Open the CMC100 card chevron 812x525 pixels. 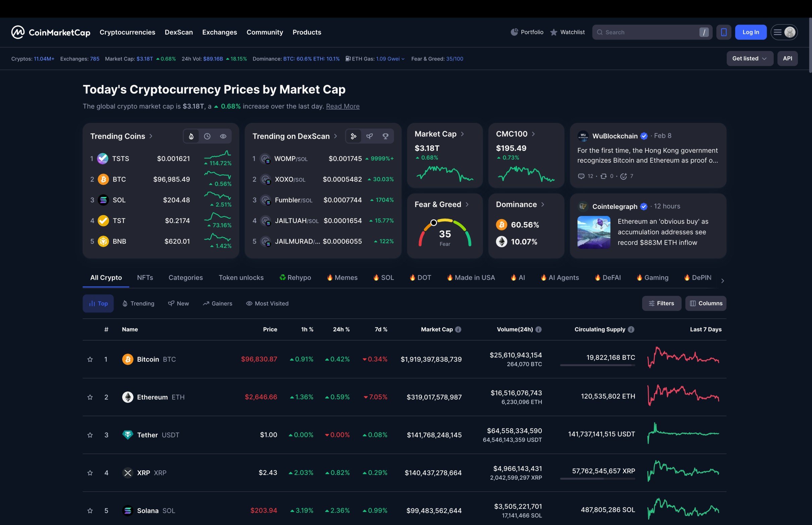point(533,134)
